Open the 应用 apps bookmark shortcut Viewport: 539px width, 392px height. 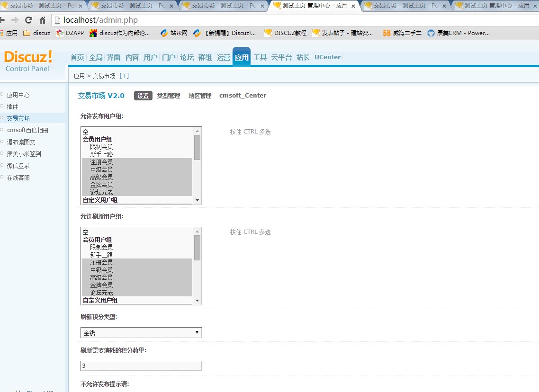(x=9, y=33)
